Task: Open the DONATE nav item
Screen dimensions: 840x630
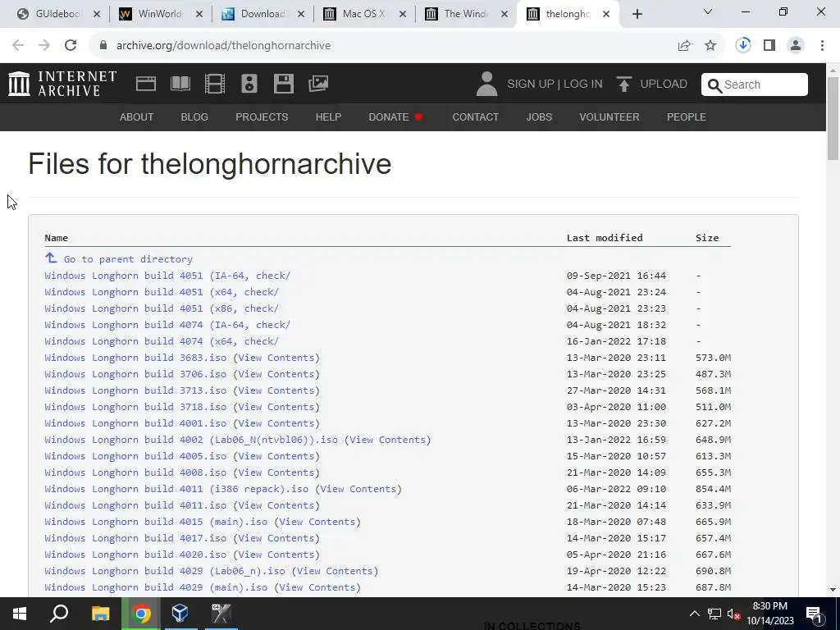Action: (x=396, y=116)
